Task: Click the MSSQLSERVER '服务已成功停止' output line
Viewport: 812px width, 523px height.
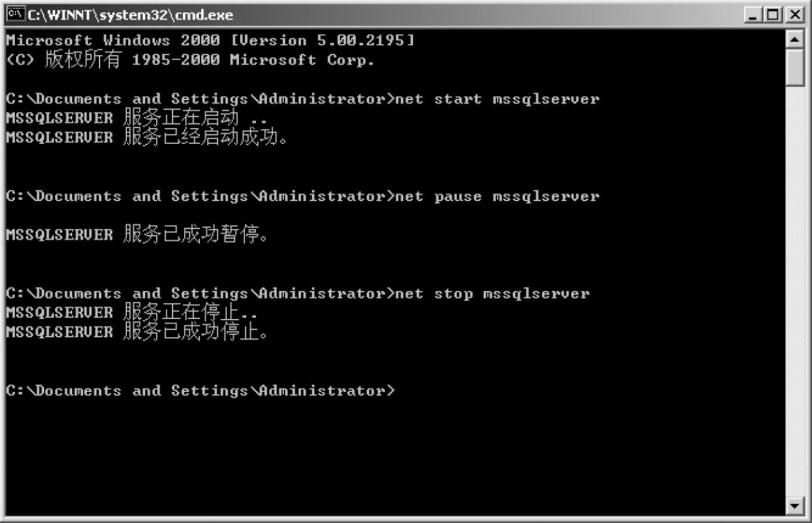Action: [137, 332]
